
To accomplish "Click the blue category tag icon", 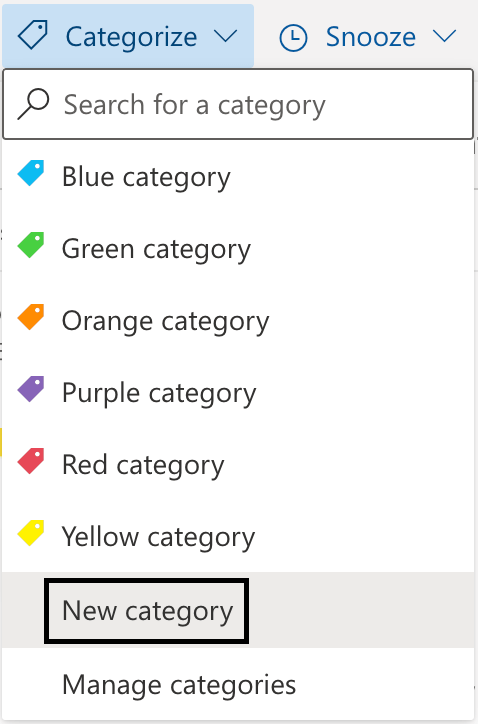I will (31, 173).
